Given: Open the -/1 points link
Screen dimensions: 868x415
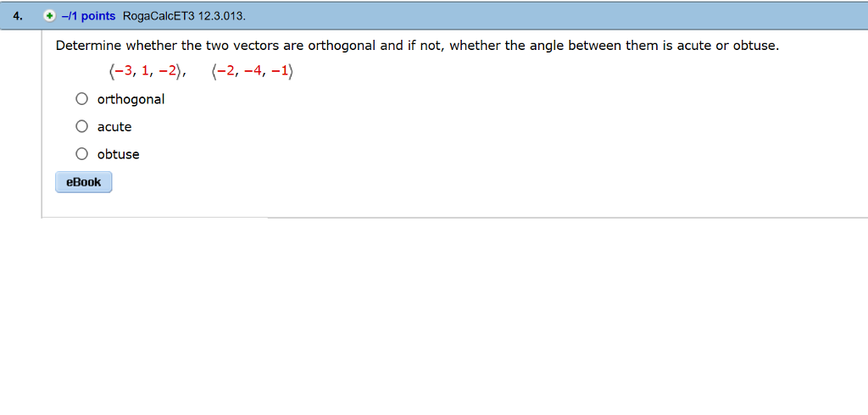Looking at the screenshot, I should 89,16.
